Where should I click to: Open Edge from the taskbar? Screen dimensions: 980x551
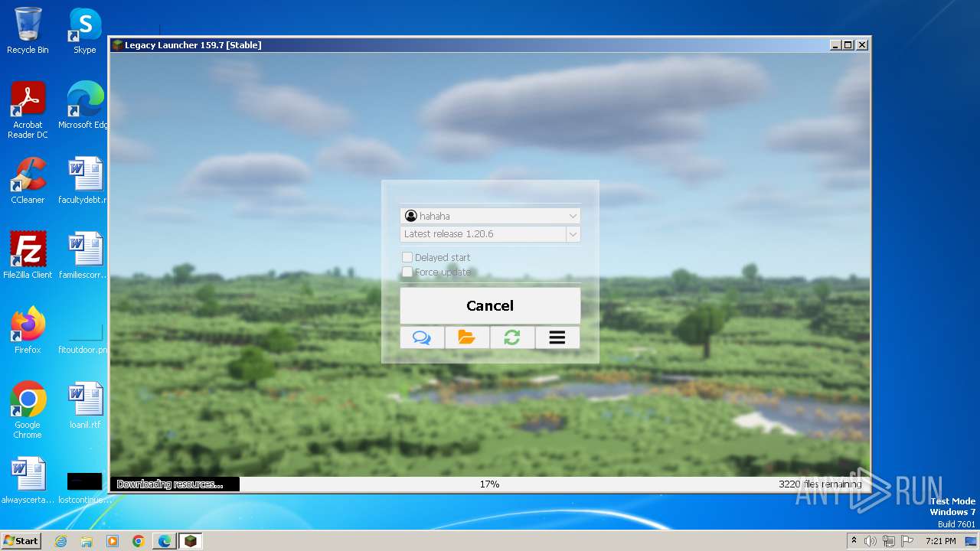point(165,541)
